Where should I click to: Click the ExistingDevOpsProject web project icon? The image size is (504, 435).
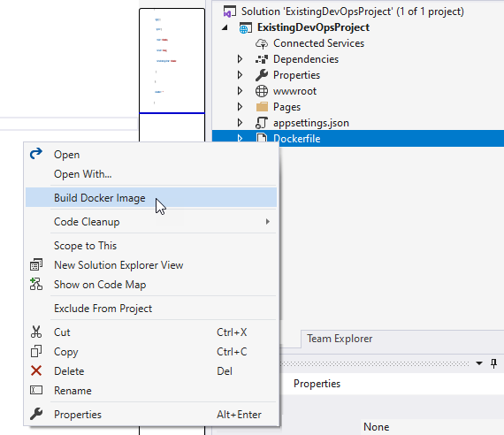[245, 27]
